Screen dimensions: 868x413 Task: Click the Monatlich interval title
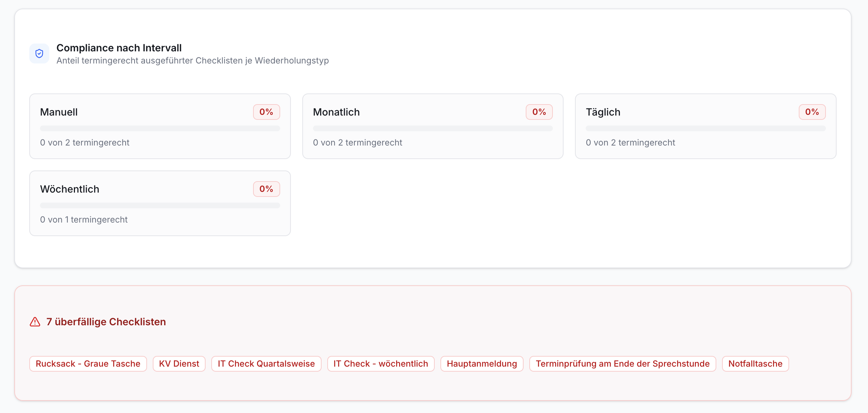click(336, 112)
